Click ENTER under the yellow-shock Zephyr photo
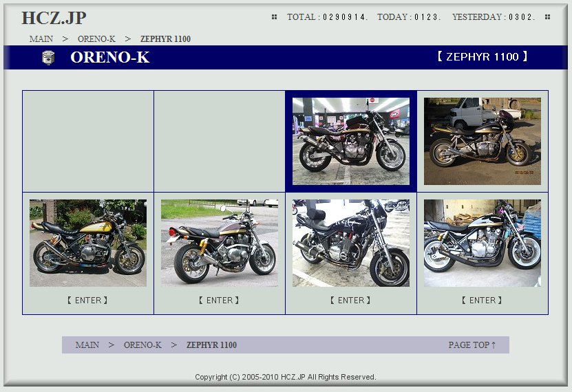Viewport: 572px width, 392px height. point(219,301)
